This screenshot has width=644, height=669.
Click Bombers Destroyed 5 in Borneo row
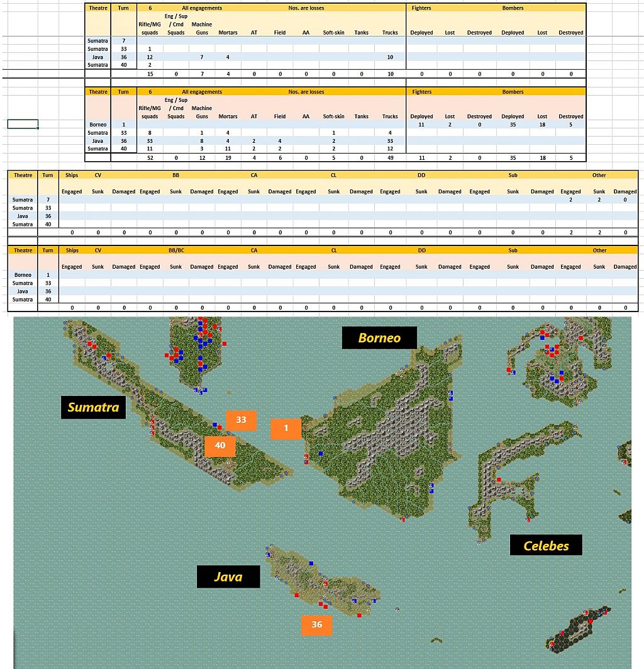[570, 125]
